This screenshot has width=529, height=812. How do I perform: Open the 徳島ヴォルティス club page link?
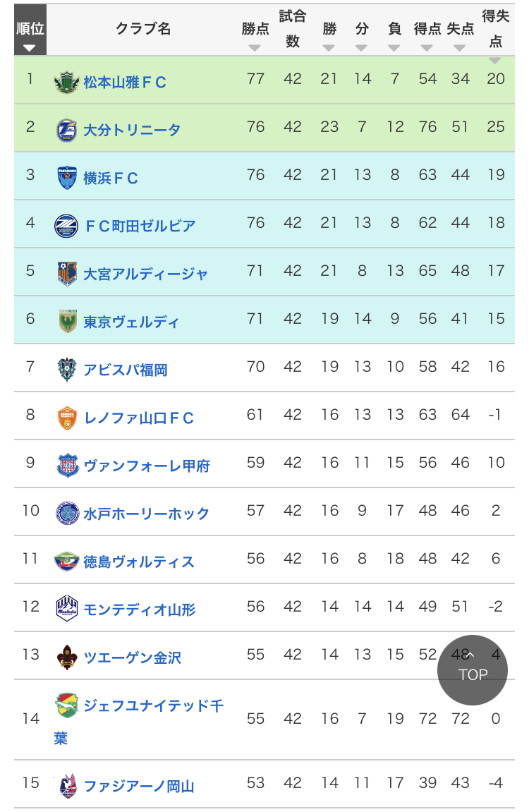click(x=139, y=562)
